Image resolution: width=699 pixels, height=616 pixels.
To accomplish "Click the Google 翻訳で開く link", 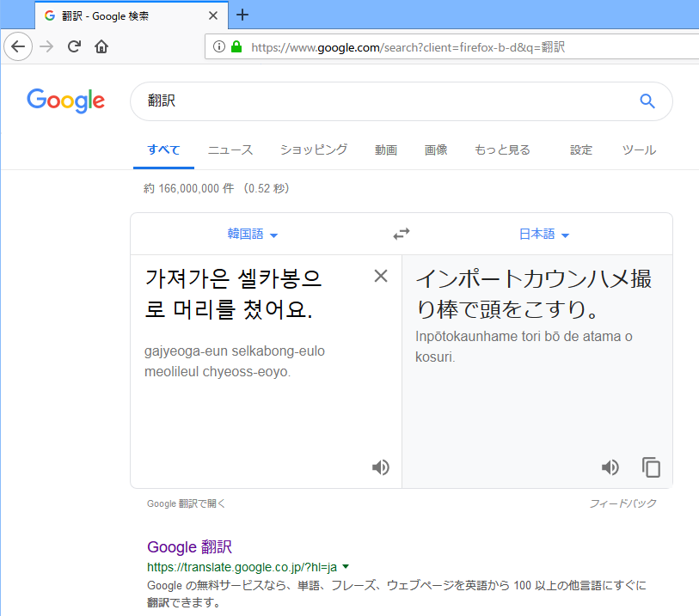I will click(186, 504).
